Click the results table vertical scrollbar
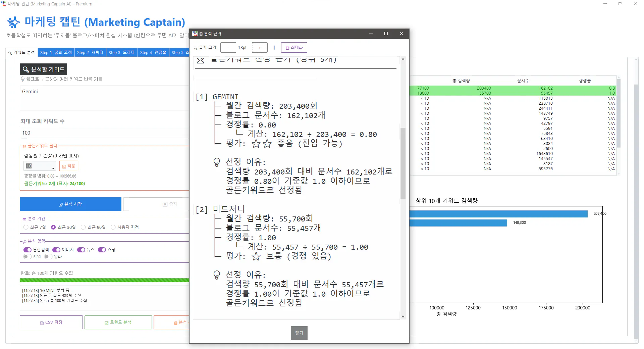 pos(619,113)
